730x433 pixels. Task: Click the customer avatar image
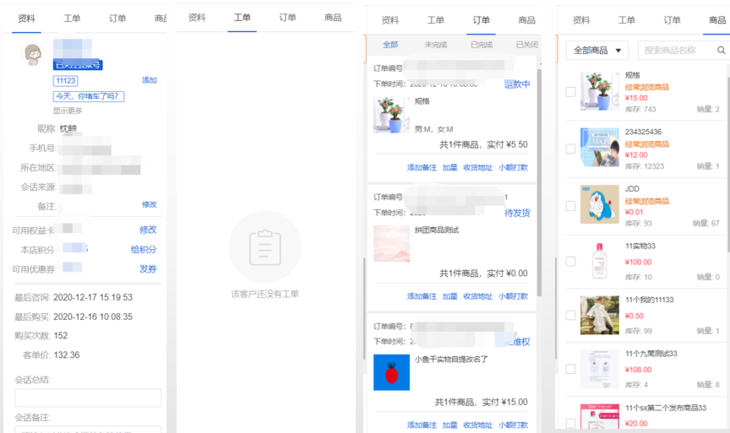[33, 54]
